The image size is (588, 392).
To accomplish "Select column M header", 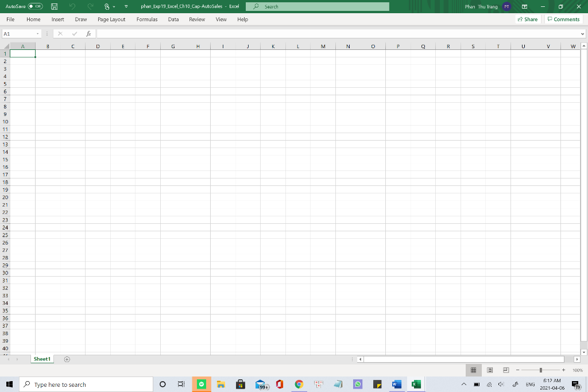I will [x=323, y=46].
